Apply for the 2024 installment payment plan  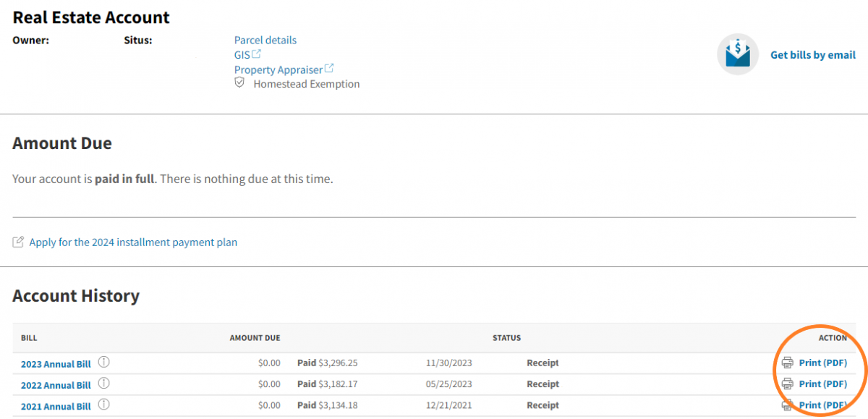(132, 242)
